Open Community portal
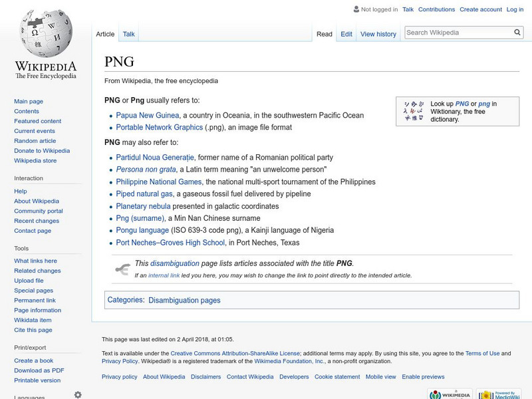Screen dimensions: 532x399 [39, 211]
